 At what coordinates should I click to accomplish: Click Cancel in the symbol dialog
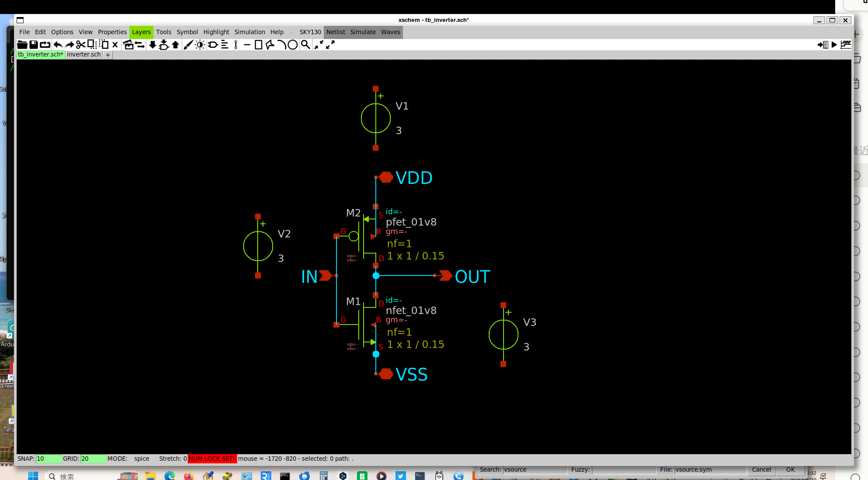click(761, 469)
